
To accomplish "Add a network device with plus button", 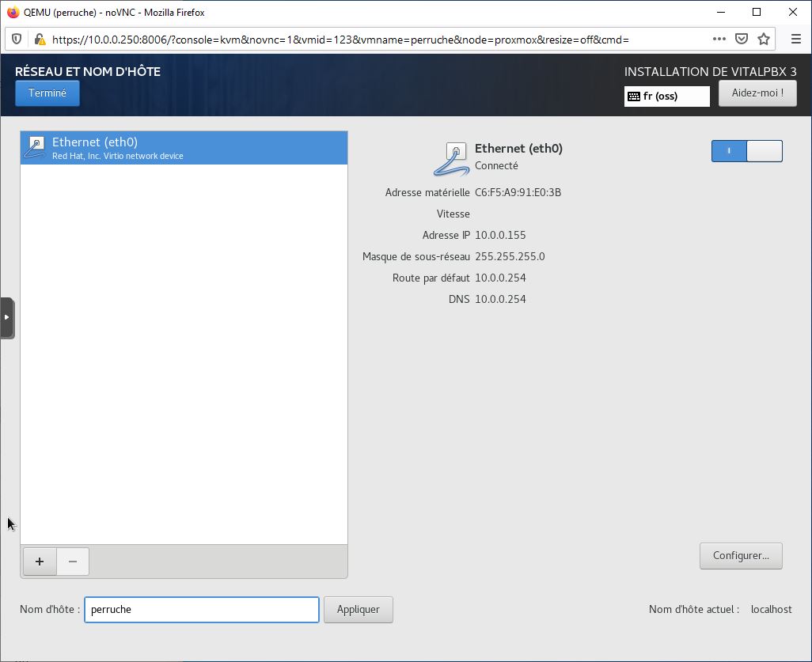I will point(40,562).
